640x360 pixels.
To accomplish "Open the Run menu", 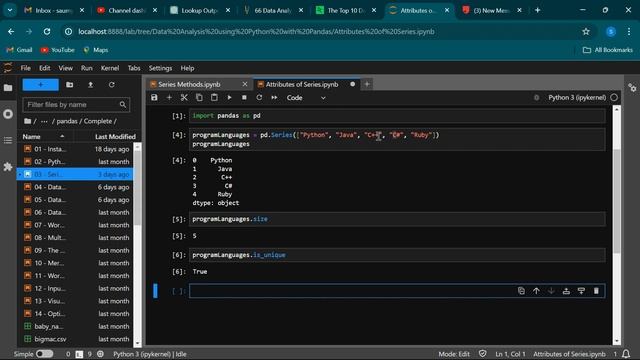I will click(x=87, y=68).
